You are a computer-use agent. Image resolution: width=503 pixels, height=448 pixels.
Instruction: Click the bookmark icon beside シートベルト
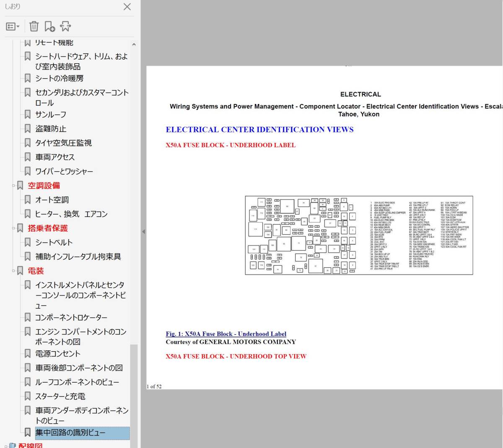(x=28, y=242)
